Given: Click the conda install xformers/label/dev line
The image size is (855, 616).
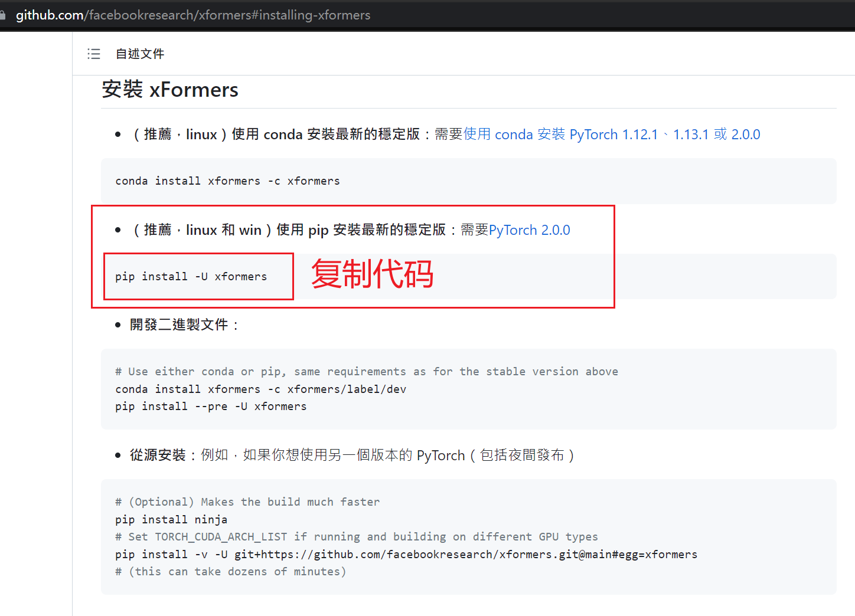Looking at the screenshot, I should 261,389.
